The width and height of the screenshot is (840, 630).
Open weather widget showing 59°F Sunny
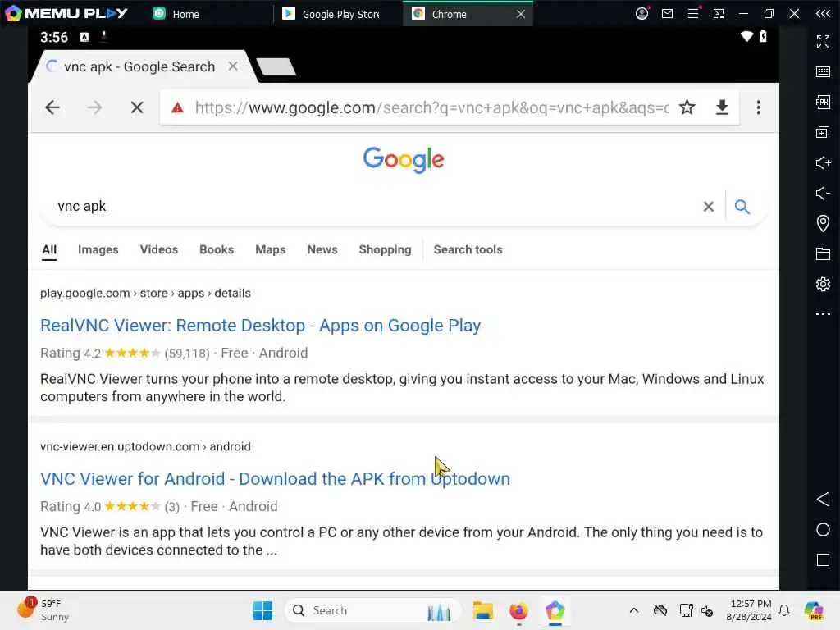(43, 610)
